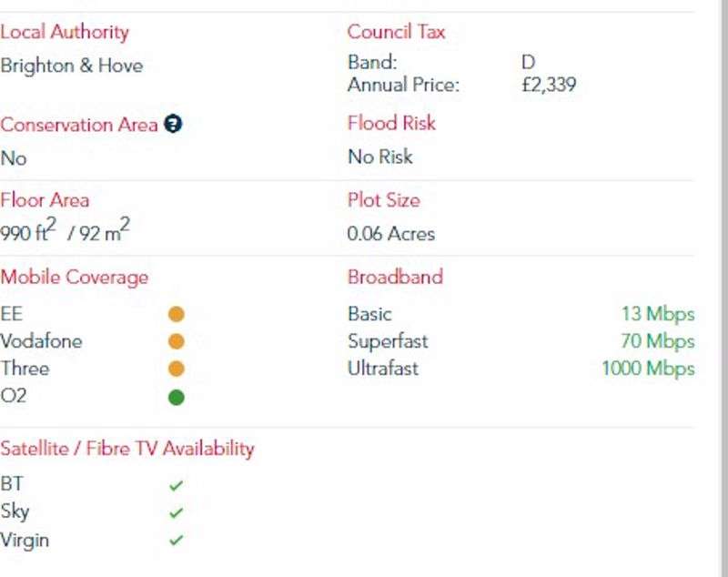Image resolution: width=728 pixels, height=577 pixels.
Task: Click the Vodafone orange coverage indicator
Action: (x=177, y=341)
